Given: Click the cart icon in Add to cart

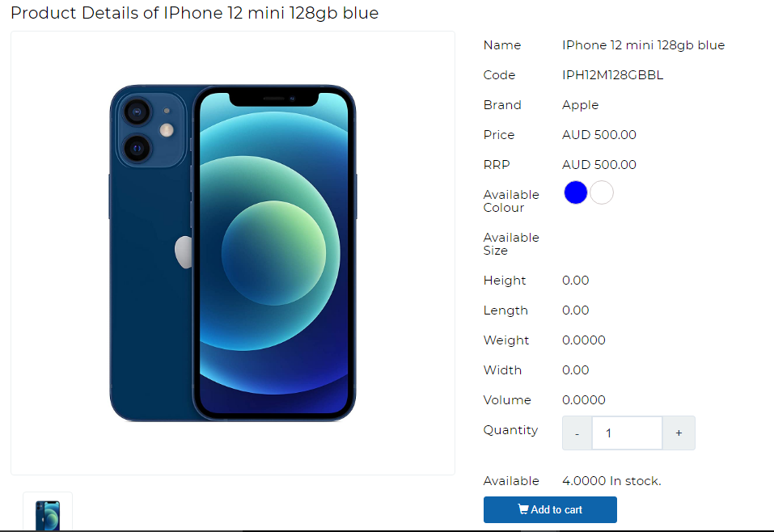Looking at the screenshot, I should pos(523,509).
